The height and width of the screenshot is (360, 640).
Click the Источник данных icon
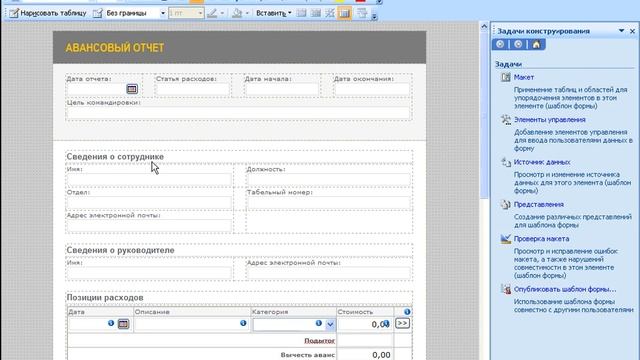click(x=506, y=162)
